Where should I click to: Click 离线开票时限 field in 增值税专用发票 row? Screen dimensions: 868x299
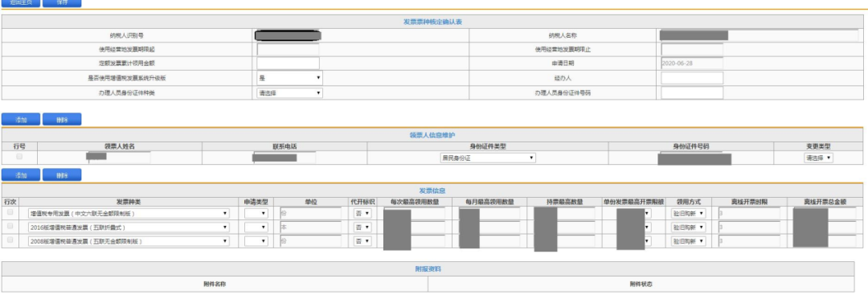pyautogui.click(x=749, y=213)
